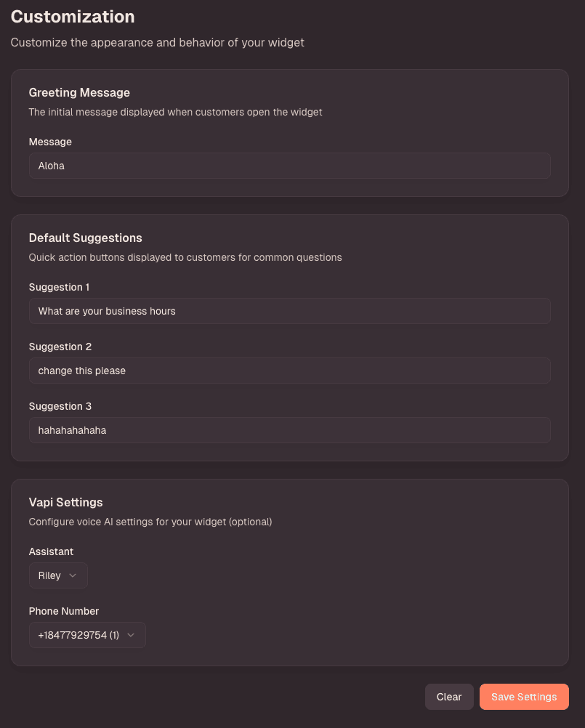Click the Suggestion 1 input about business hours
This screenshot has width=585, height=728.
[289, 311]
